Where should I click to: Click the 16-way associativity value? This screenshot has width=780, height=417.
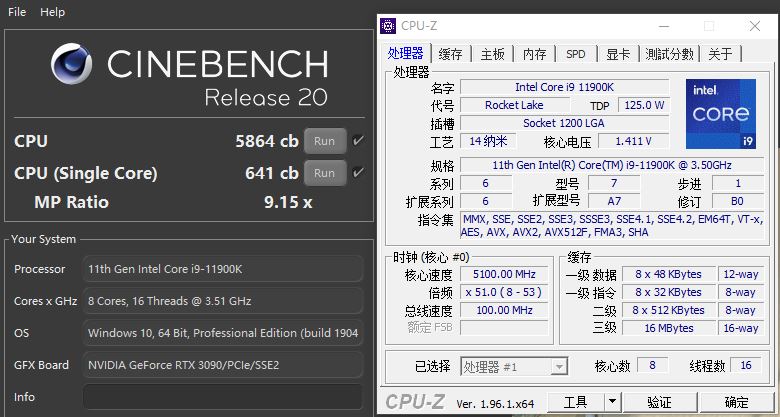click(x=741, y=328)
